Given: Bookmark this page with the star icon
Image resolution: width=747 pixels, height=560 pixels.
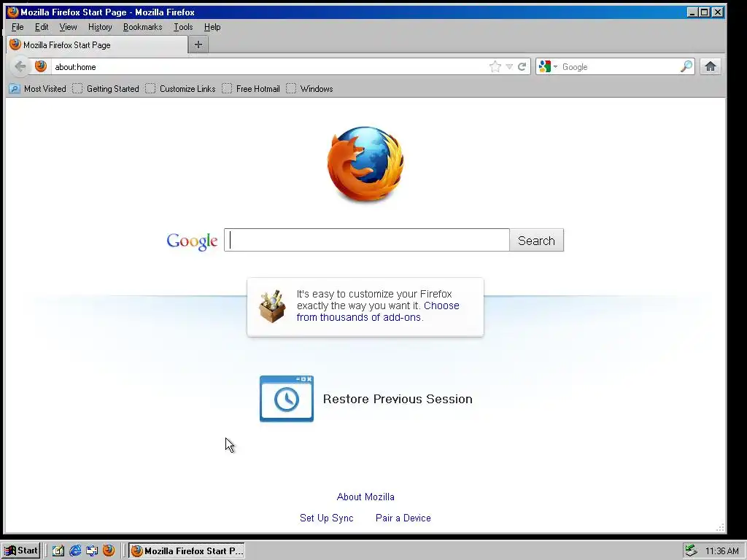Looking at the screenshot, I should [495, 66].
